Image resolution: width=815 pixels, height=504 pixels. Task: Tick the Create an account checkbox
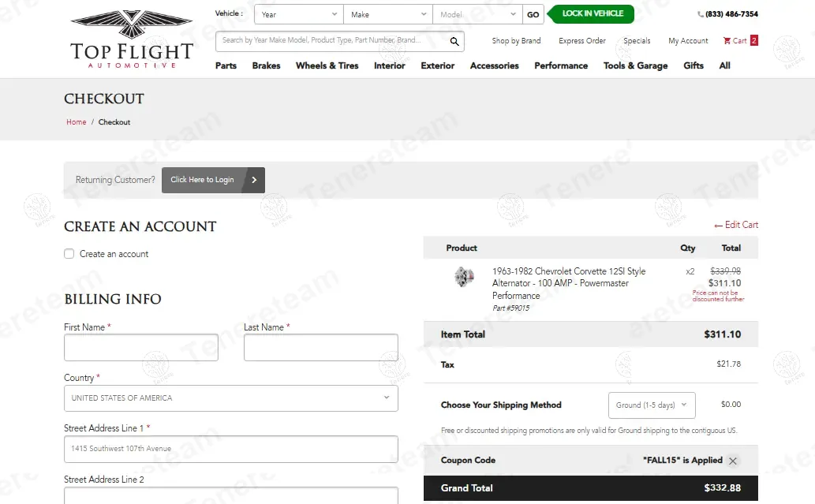click(x=69, y=253)
